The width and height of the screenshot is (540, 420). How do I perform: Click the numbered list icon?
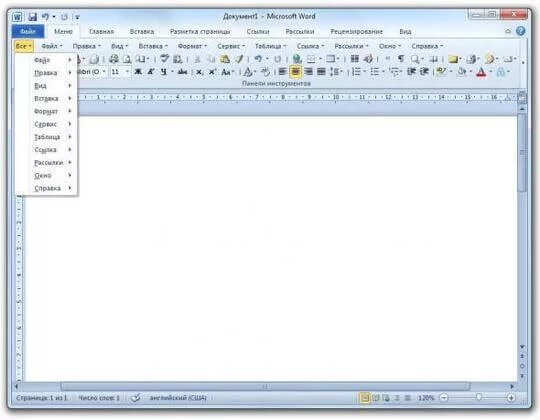357,72
